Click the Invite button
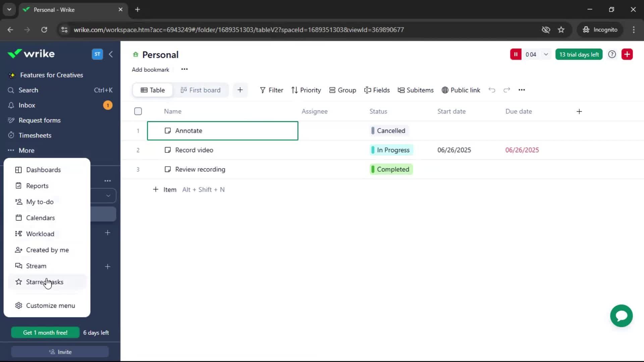This screenshot has width=644, height=362. coord(60,352)
